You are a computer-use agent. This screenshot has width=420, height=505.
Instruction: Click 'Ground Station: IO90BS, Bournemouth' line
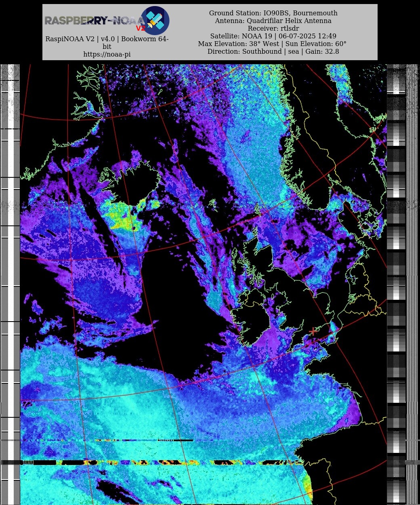(x=273, y=13)
